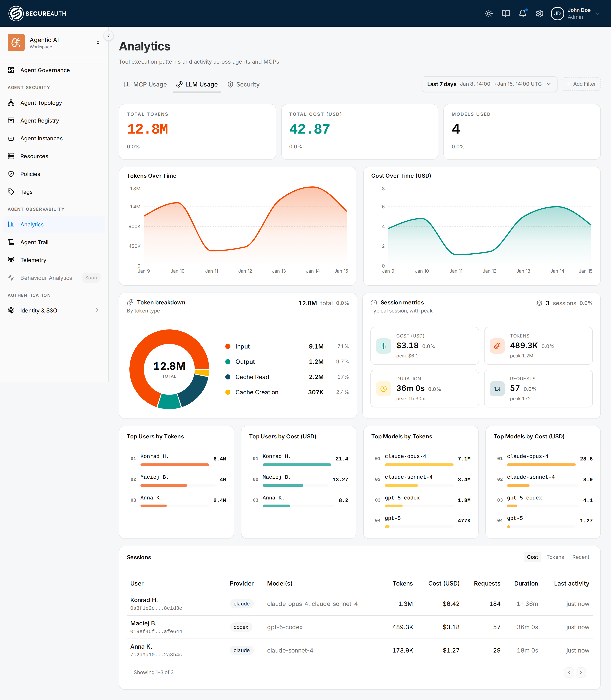This screenshot has height=700, width=611.
Task: Click Showing 1–3 of 3 text
Action: pos(153,672)
